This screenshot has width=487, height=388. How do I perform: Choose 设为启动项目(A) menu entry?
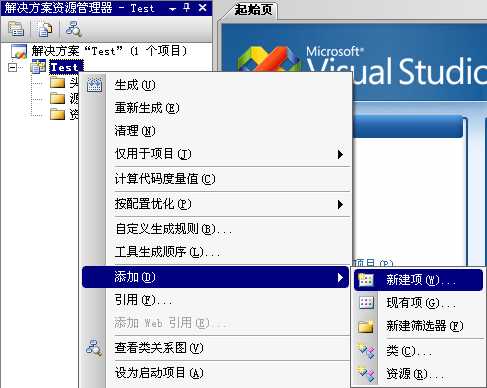215,373
